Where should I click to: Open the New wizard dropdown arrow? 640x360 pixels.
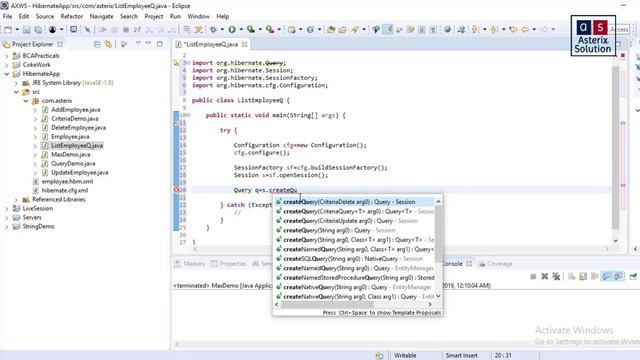(x=17, y=29)
